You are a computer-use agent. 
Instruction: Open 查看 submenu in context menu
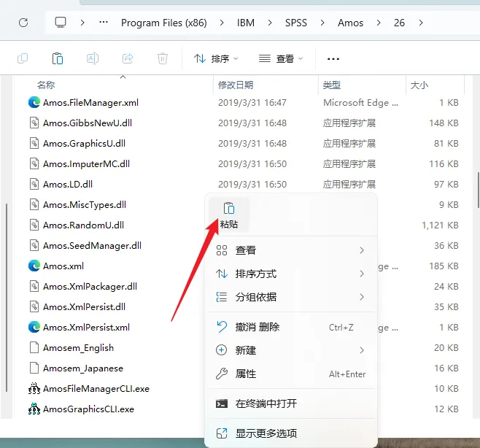(291, 250)
